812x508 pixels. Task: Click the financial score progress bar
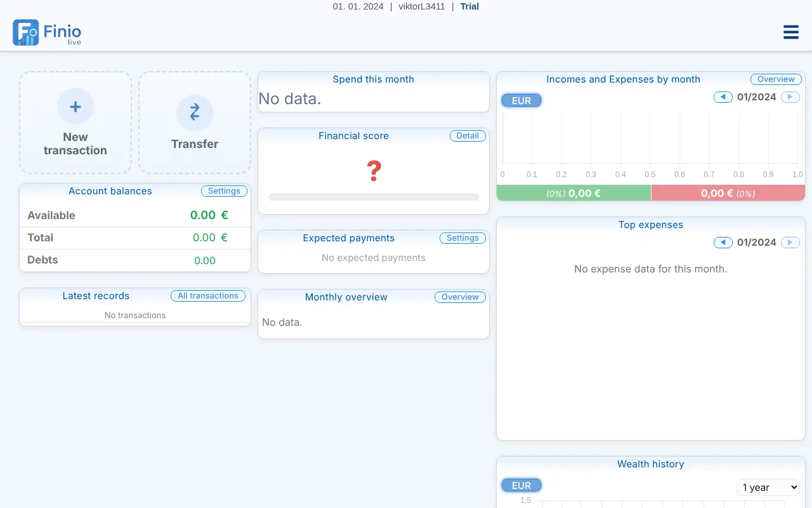(374, 197)
